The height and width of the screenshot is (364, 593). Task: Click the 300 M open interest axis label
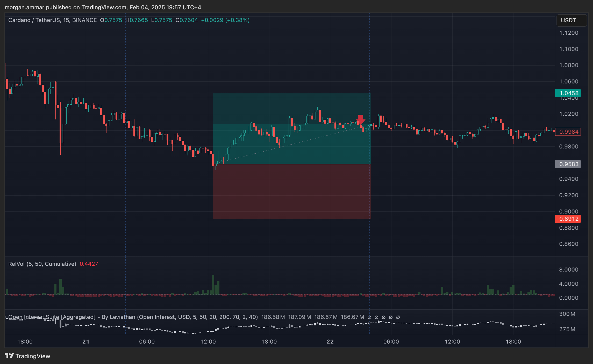click(567, 314)
